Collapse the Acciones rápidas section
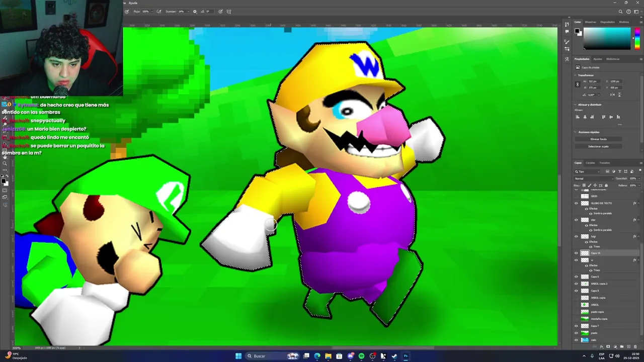Viewport: 644px width, 362px height. pos(576,132)
